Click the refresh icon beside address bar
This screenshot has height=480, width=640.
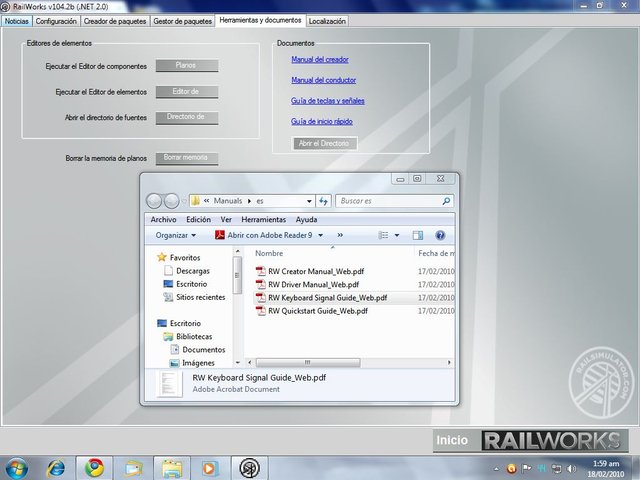(323, 201)
